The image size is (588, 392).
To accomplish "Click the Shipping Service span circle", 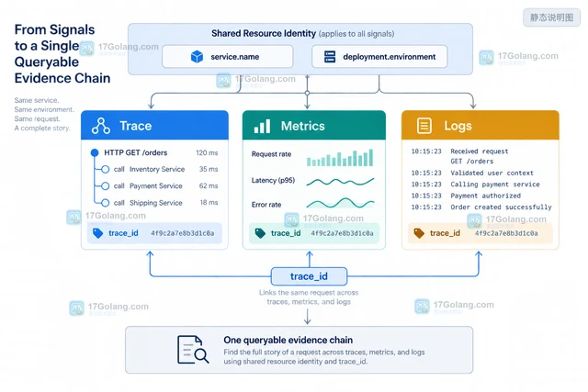I will (106, 203).
